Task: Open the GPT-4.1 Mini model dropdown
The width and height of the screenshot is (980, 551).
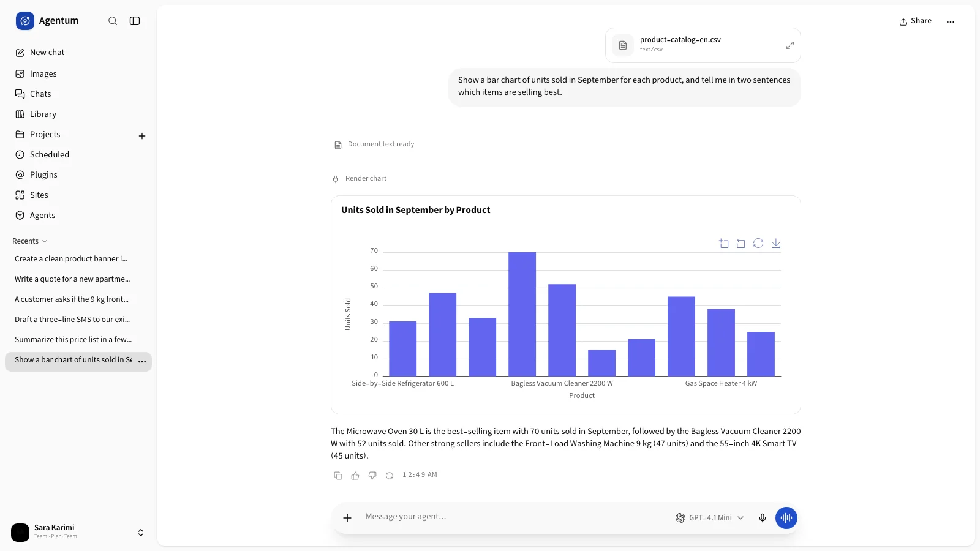Action: click(x=710, y=518)
